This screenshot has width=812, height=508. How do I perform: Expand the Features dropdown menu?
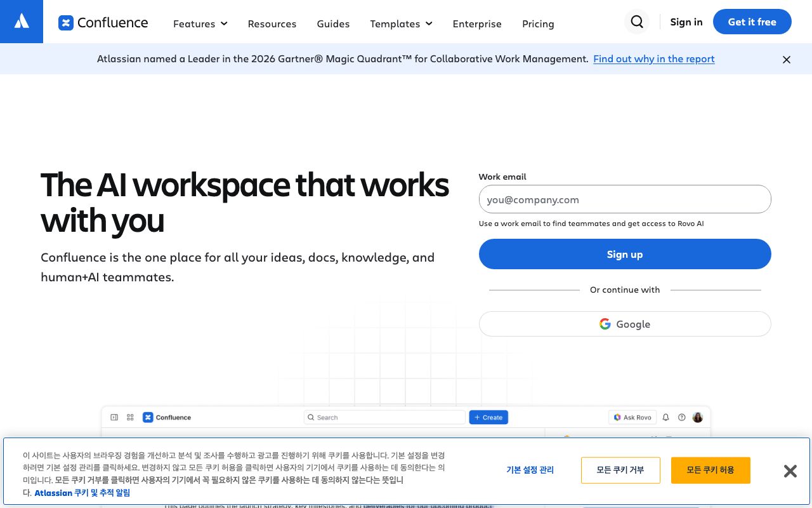click(200, 23)
